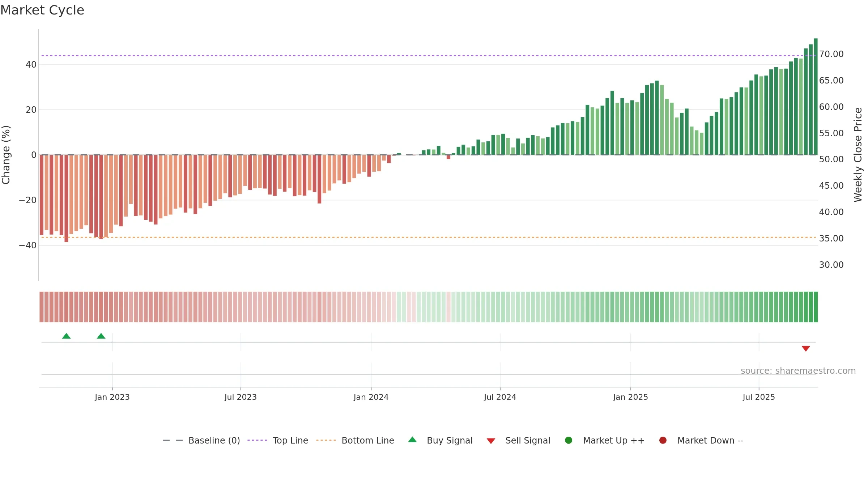Click the 45.00 price axis label
Screen dimensions: 868x488
[x=831, y=186]
